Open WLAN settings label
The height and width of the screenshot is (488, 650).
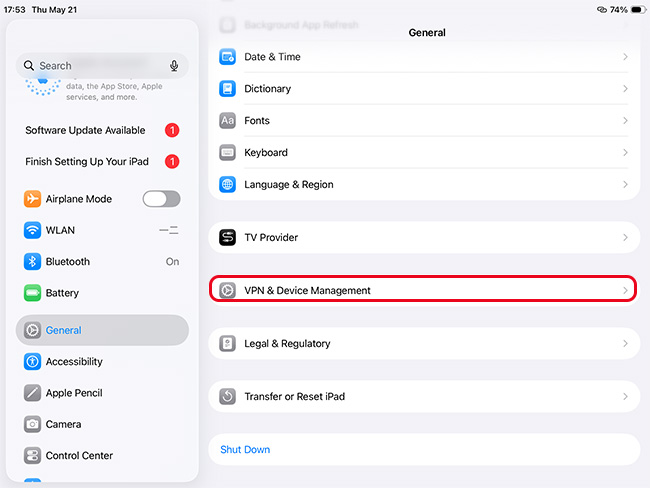pyautogui.click(x=60, y=230)
